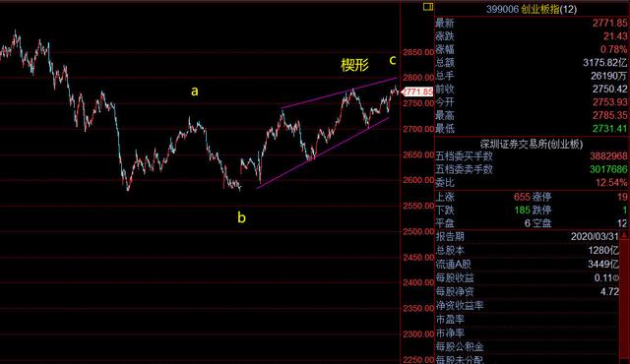Click the 2850.00 price axis label

(418, 52)
